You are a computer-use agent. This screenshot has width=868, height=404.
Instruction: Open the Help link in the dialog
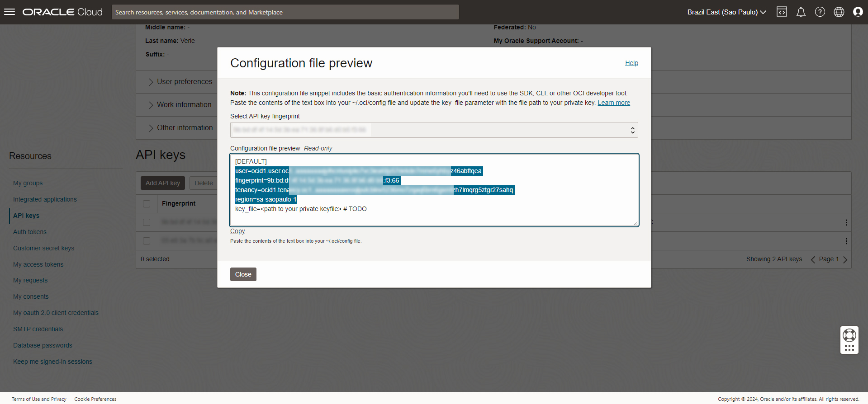pos(631,63)
